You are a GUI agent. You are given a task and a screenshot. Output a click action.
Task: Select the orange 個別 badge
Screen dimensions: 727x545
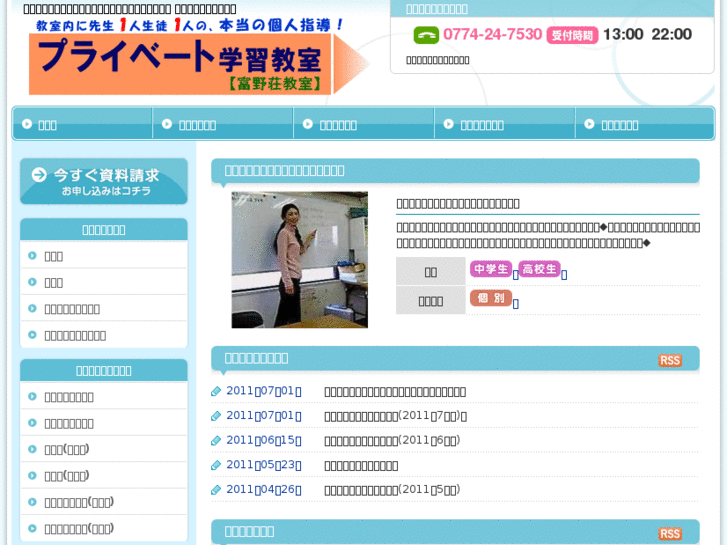491,298
